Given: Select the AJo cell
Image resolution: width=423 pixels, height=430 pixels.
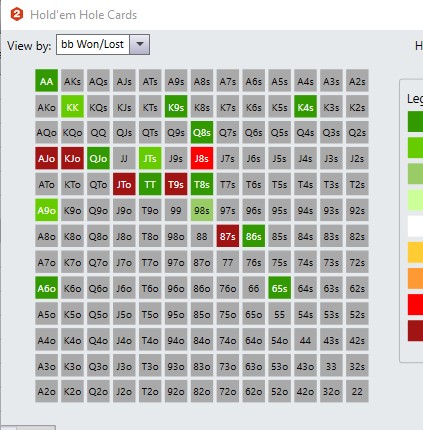Looking at the screenshot, I should [46, 159].
